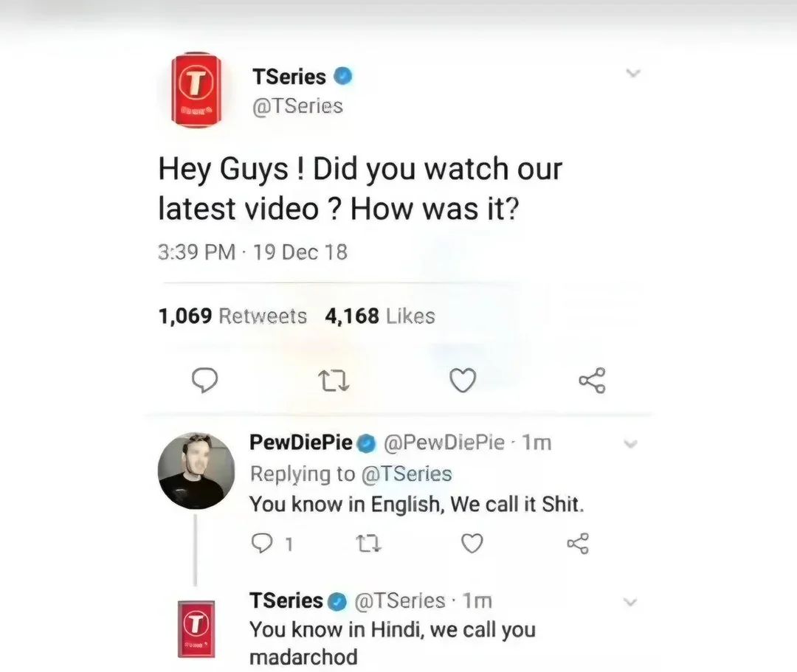Image resolution: width=797 pixels, height=672 pixels.
Task: Retweet the main TSeries tweet
Action: click(x=334, y=381)
